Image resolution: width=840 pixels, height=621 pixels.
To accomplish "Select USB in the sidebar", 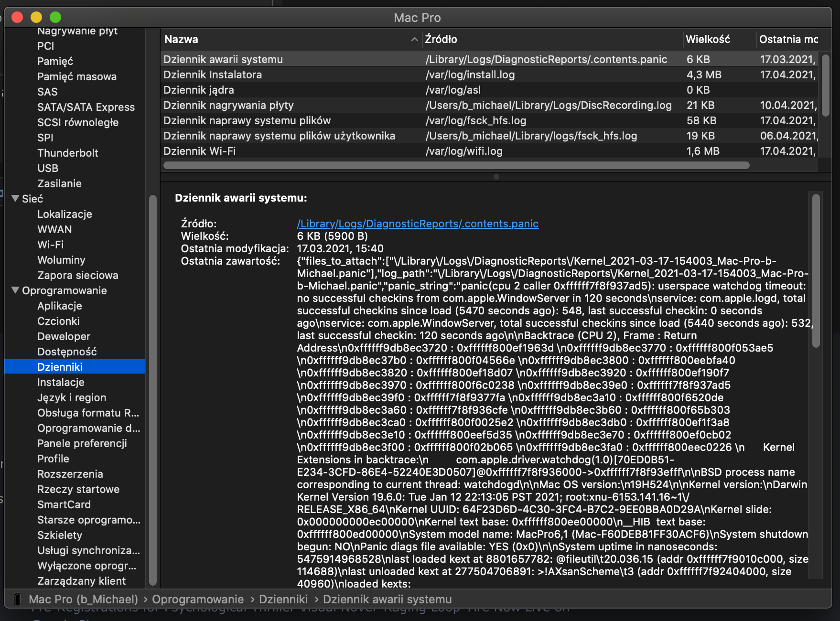I will tap(48, 168).
